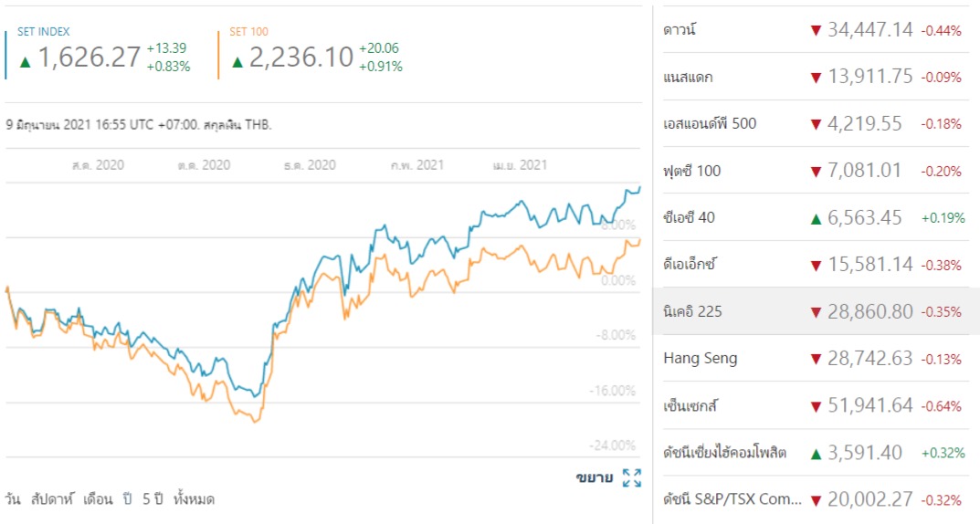
Task: Show ทั้งหมด (all) chart history
Action: click(195, 499)
